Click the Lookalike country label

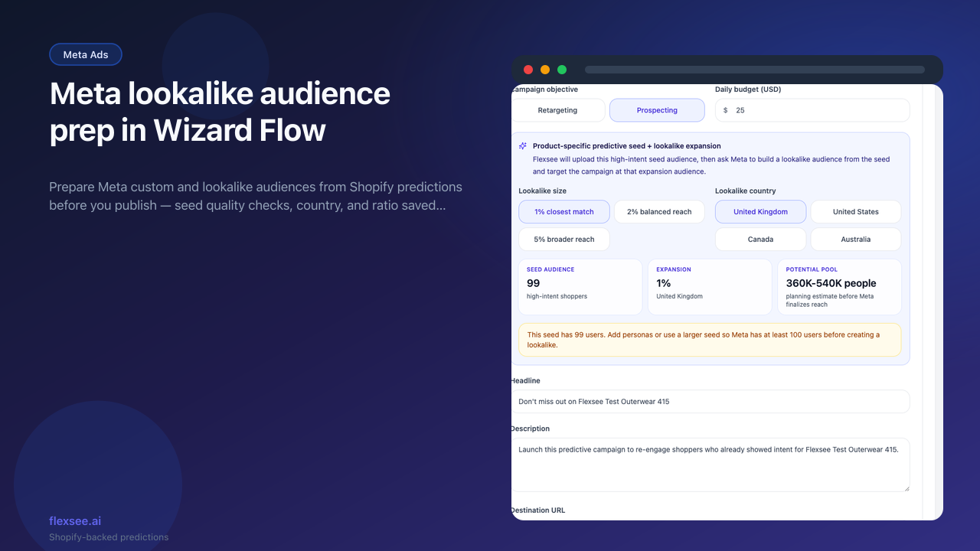pos(746,191)
